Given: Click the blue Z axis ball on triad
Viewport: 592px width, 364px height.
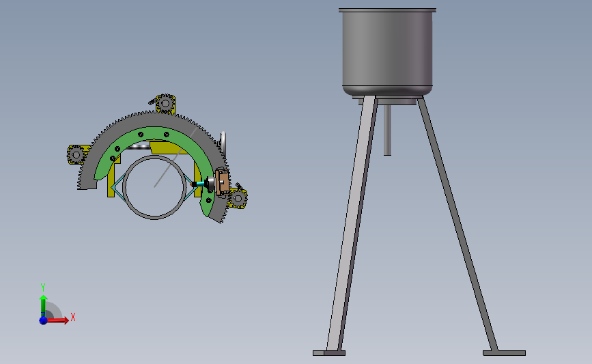Looking at the screenshot, I should [43, 320].
